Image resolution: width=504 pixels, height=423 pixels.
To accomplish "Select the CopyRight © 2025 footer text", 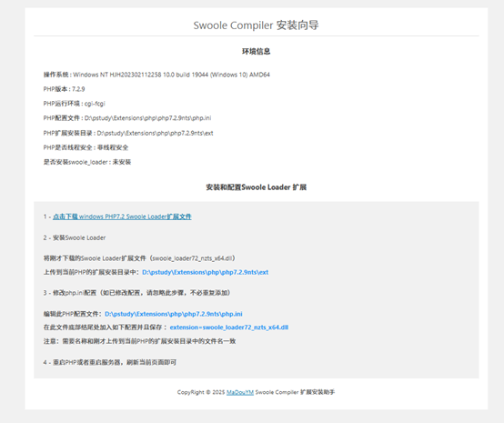I will [257, 392].
